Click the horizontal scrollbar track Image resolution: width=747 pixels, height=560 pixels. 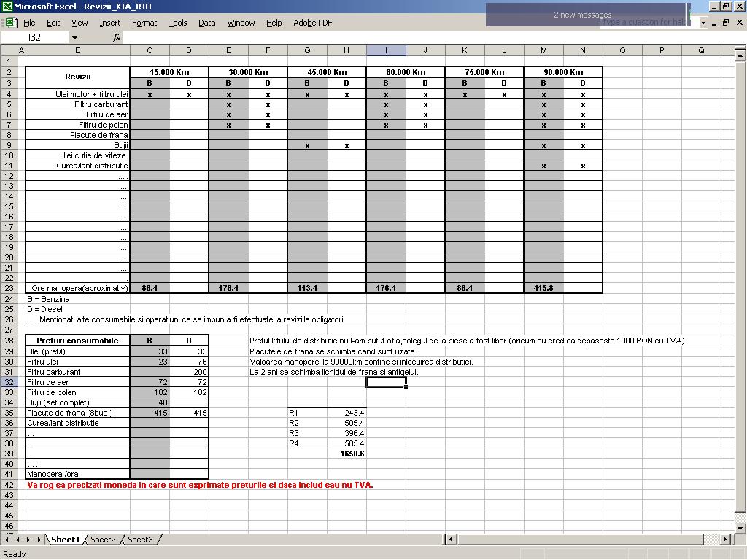click(x=580, y=540)
